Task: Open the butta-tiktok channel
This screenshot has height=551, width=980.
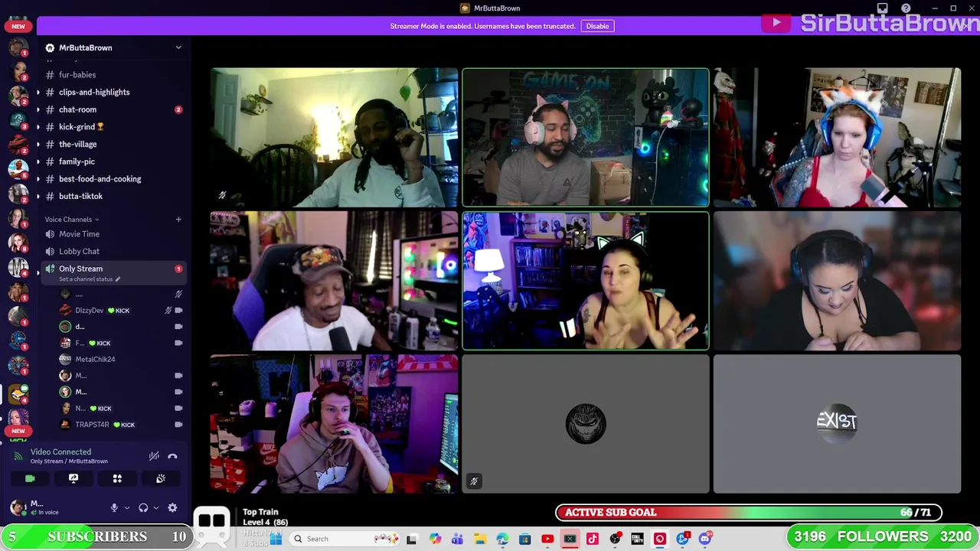Action: [x=80, y=196]
